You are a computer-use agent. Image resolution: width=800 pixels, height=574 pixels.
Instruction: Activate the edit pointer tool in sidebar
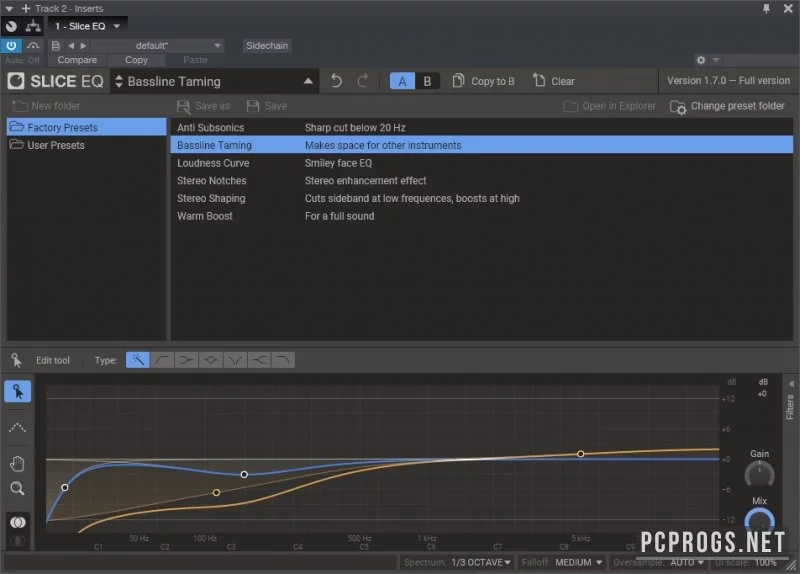click(x=17, y=391)
